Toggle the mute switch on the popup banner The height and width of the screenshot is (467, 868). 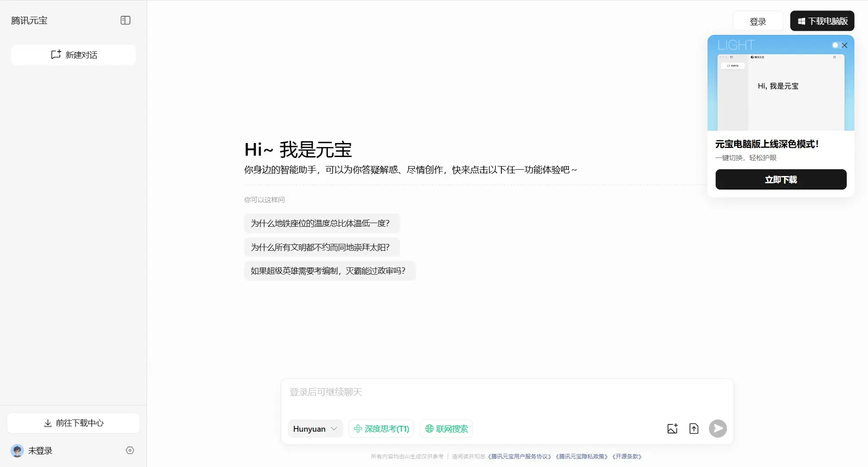point(835,45)
